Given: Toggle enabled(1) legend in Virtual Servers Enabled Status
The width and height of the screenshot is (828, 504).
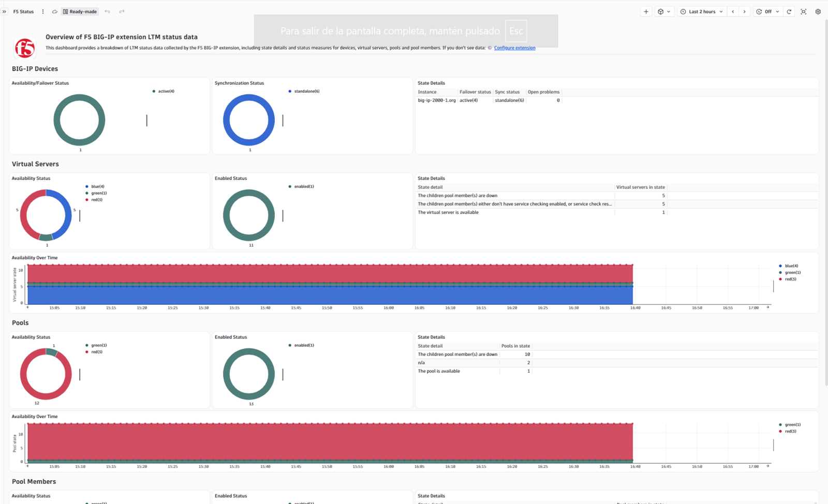Looking at the screenshot, I should [x=301, y=186].
